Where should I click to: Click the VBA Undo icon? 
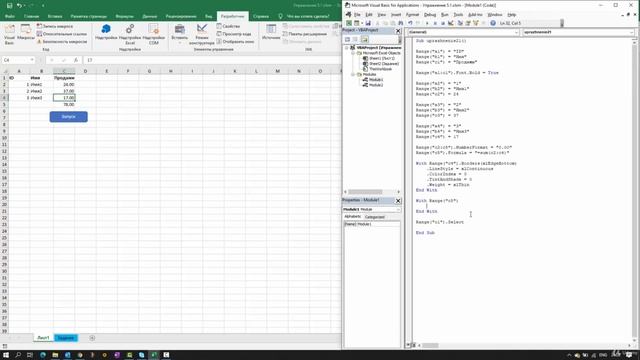point(410,23)
